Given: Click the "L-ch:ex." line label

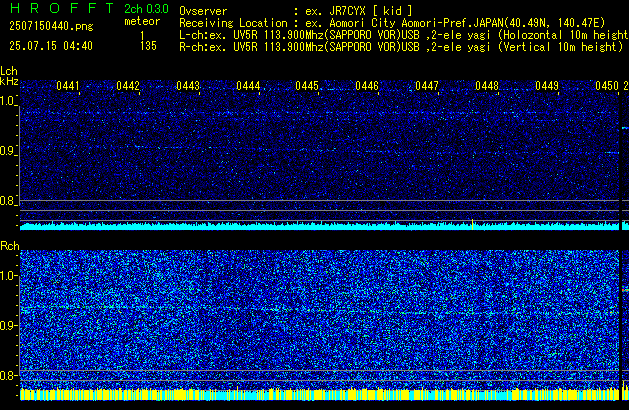Looking at the screenshot, I should 203,35.
